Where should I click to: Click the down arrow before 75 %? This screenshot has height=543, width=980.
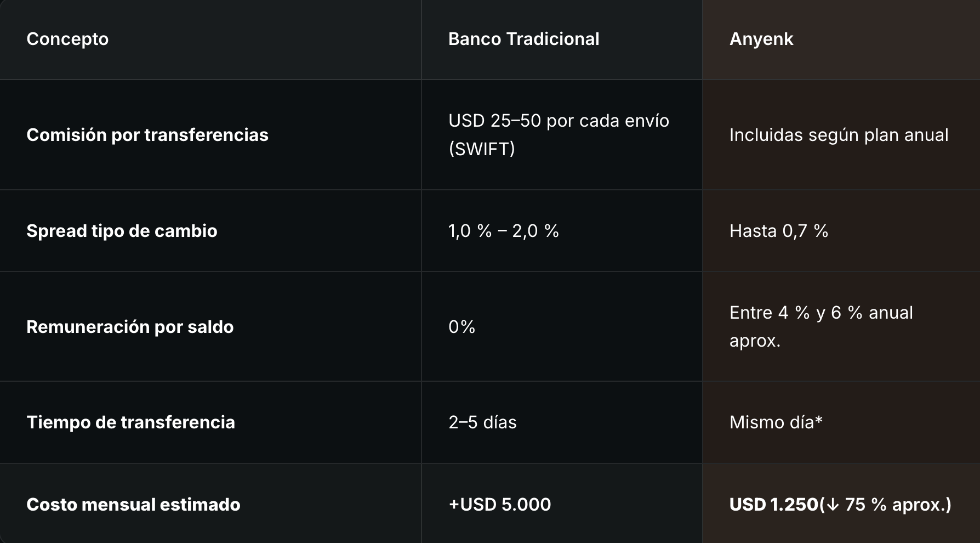(833, 505)
